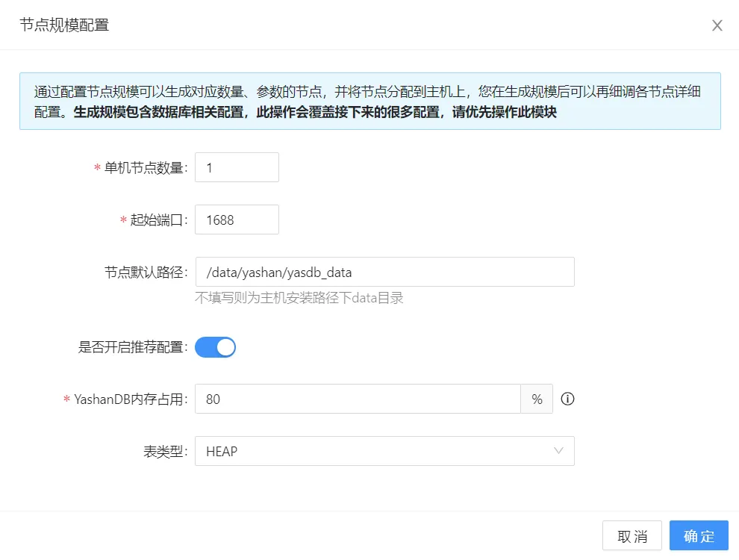
Task: Cancel the node configuration dialog
Action: click(x=631, y=535)
